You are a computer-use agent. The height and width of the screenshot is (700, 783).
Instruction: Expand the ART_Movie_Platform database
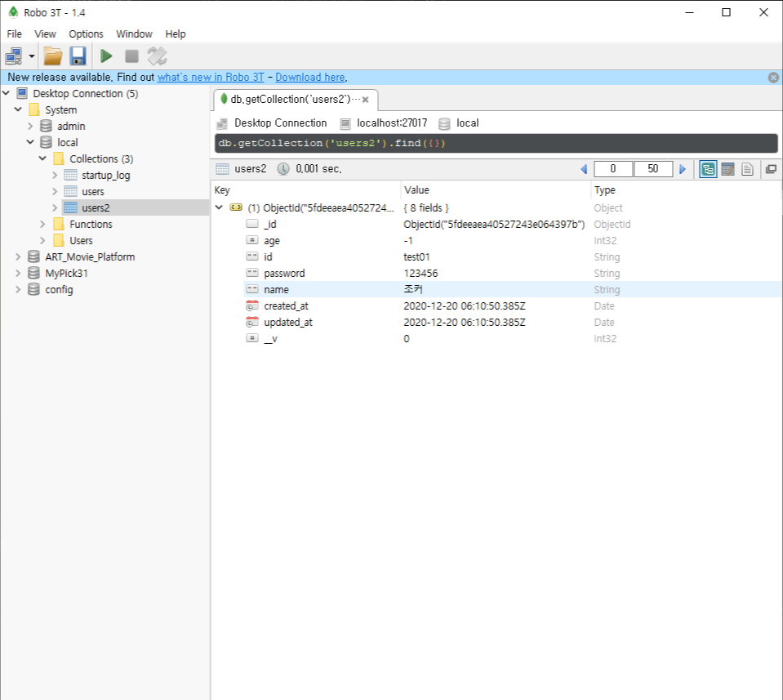(19, 256)
